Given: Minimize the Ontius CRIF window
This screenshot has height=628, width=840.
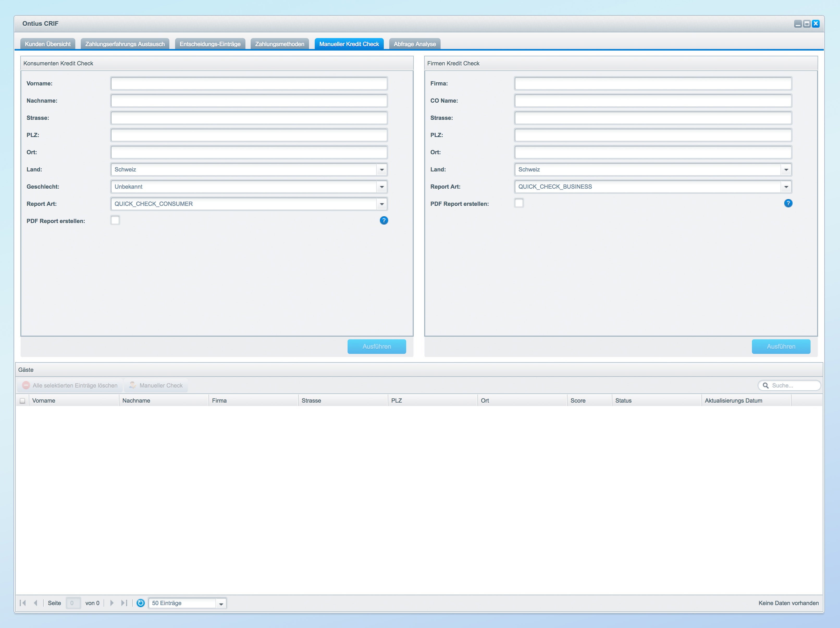Looking at the screenshot, I should 798,24.
